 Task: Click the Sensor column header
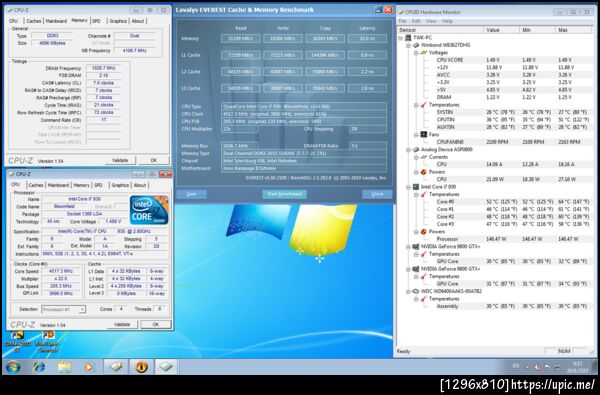(x=440, y=30)
